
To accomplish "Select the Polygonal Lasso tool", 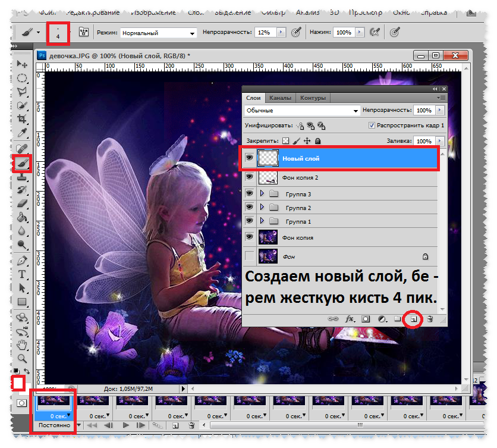I will pos(22,92).
